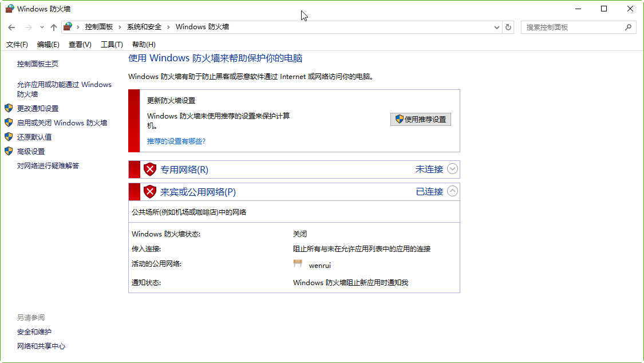Click Windows 防火墙阻止新应用时通知我 text
Screen dimensions: 644x363
(x=350, y=282)
